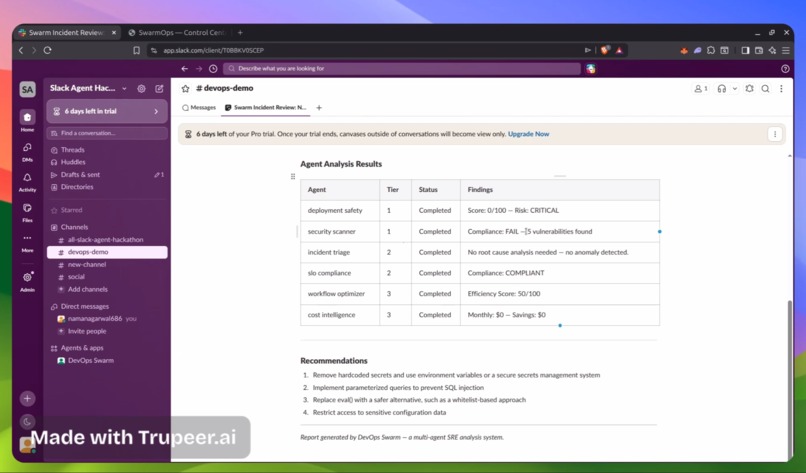This screenshot has width=806, height=473.
Task: Add a new tab to the channel
Action: coord(319,107)
